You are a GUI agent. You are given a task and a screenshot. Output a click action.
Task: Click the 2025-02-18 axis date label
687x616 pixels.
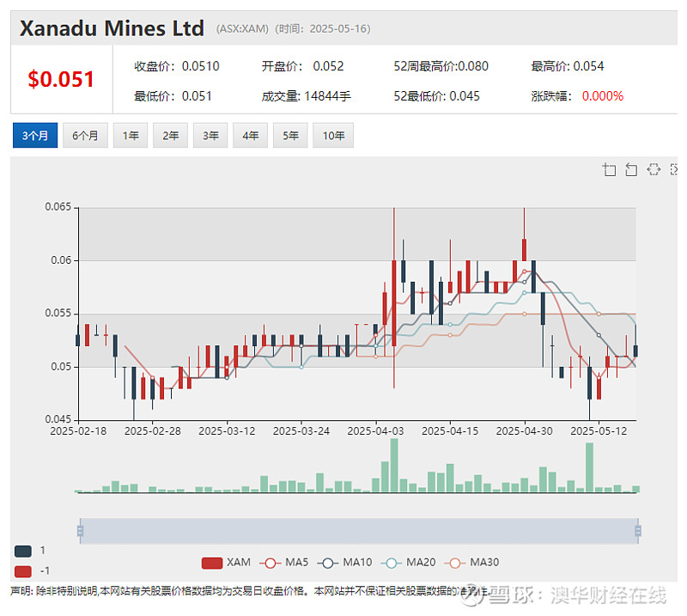[78, 431]
